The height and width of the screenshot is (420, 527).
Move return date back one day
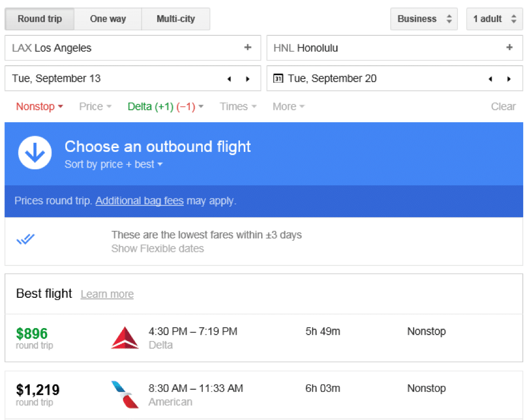pos(491,79)
